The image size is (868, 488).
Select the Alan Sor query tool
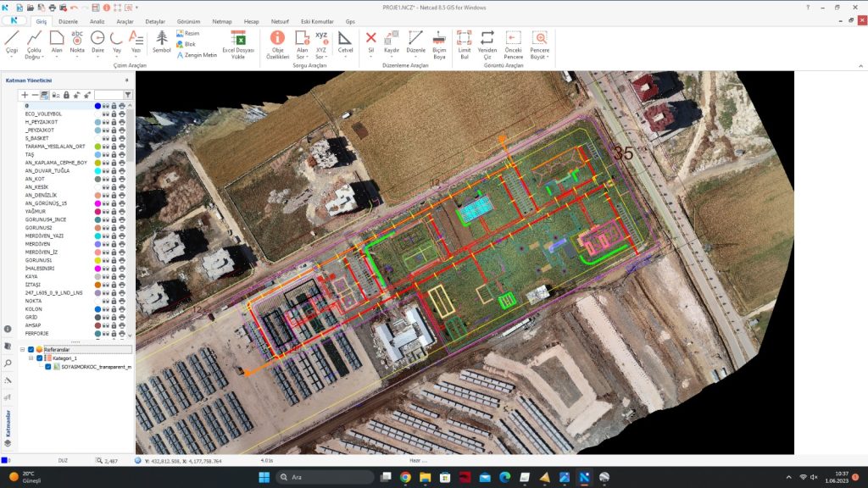[303, 44]
